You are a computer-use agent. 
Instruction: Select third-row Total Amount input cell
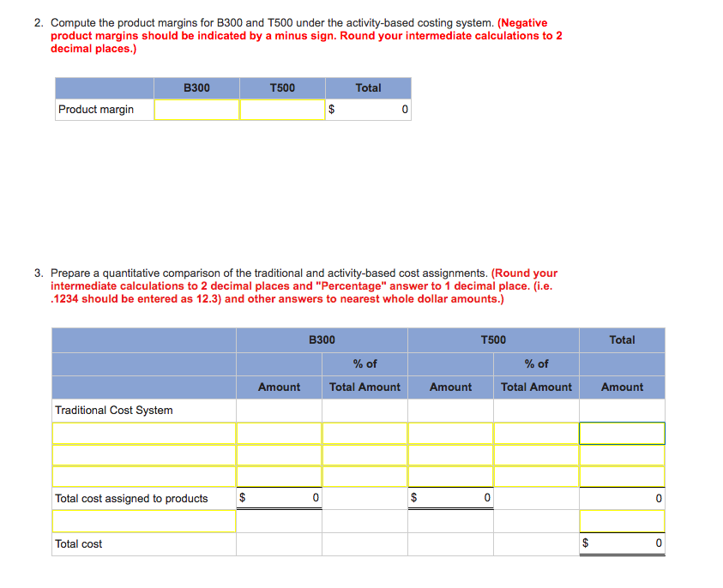click(x=622, y=477)
